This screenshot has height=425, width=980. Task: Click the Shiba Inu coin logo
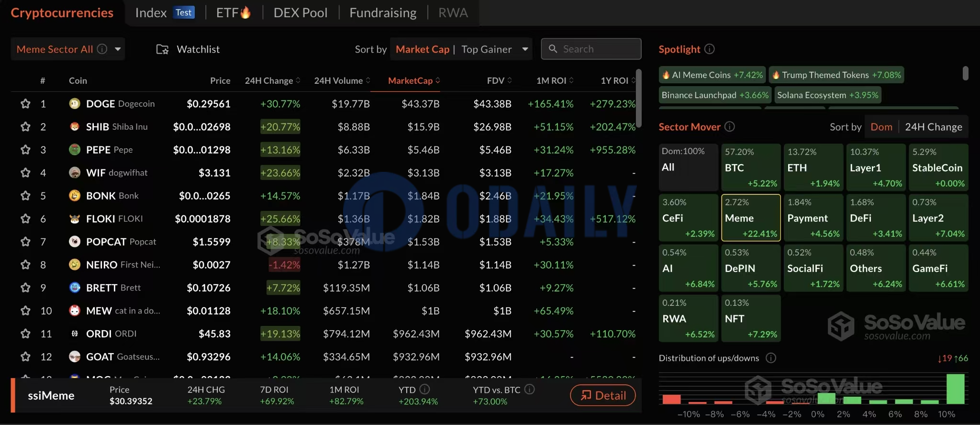(x=75, y=126)
